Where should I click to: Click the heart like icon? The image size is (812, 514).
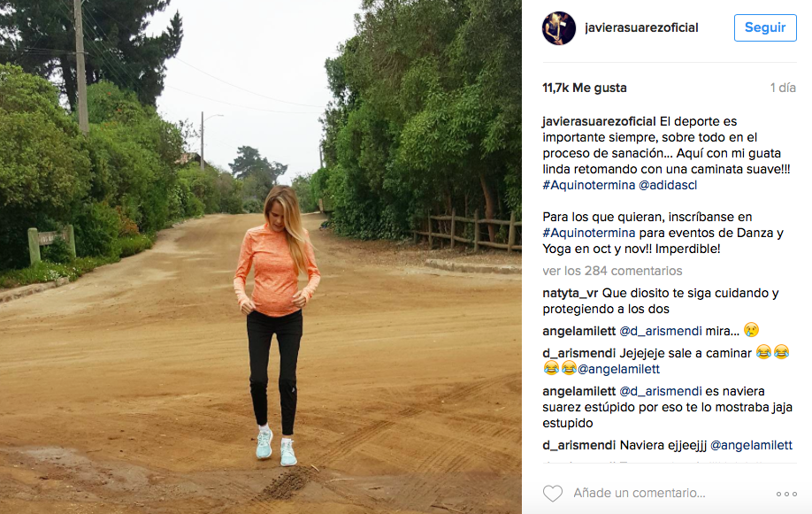553,494
